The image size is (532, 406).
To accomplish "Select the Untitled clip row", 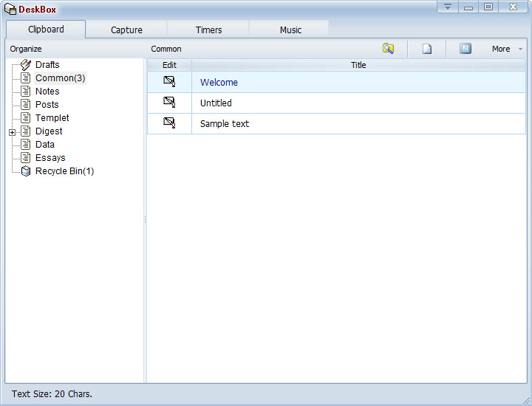I will point(336,103).
